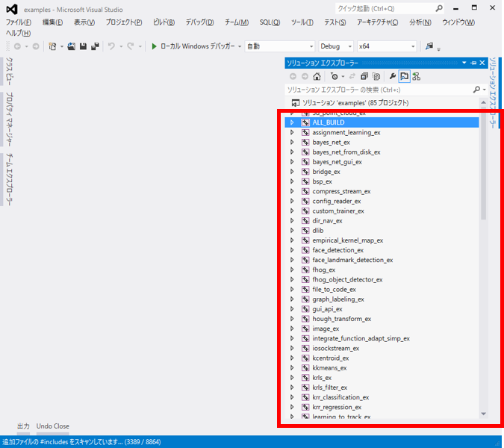Viewport: 504px width, 448px height.
Task: Expand the krls_ex project node
Action: [x=292, y=378]
